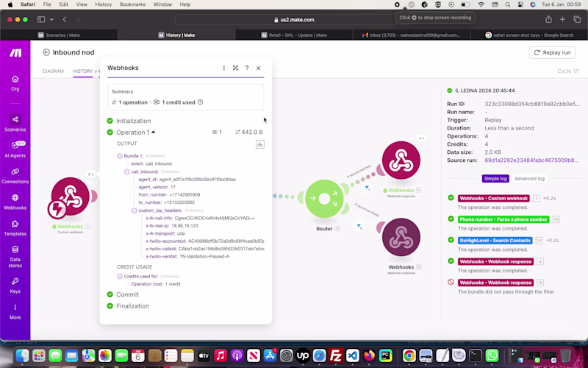This screenshot has height=368, width=588.
Task: Show credit usage info icon in Summary
Action: (200, 102)
